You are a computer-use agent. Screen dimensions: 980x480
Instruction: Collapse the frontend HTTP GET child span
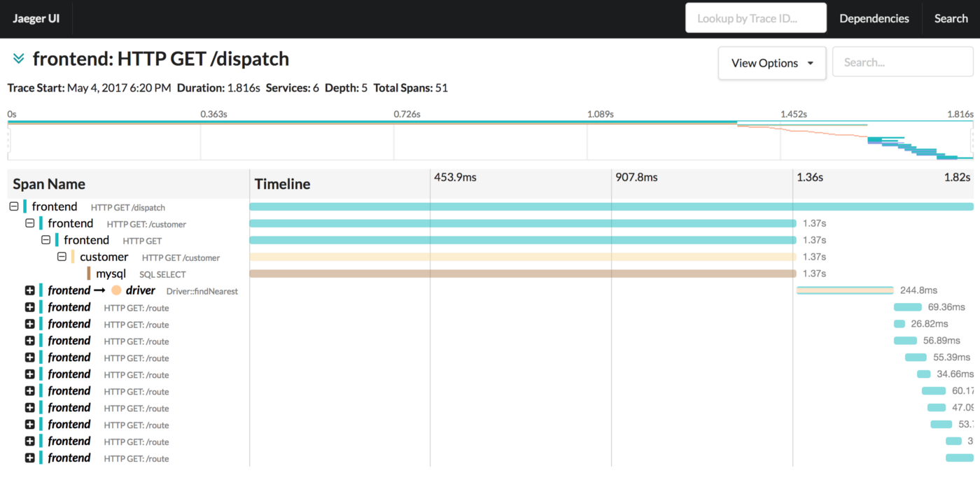tap(46, 240)
